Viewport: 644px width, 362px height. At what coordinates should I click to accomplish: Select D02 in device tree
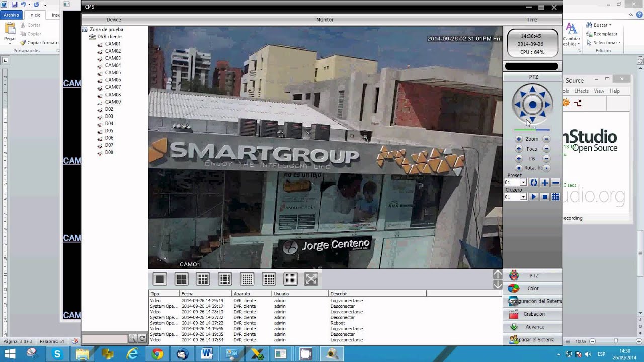click(109, 109)
